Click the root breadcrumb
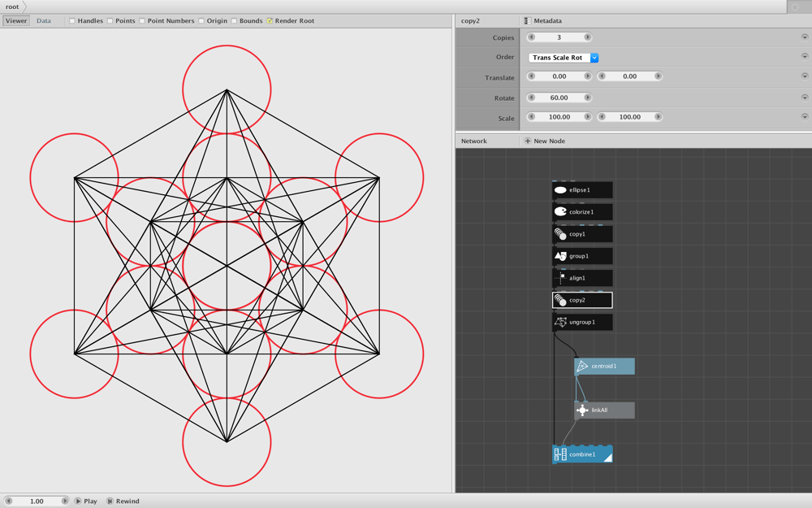Screen dimensions: 812x508 pyautogui.click(x=12, y=7)
